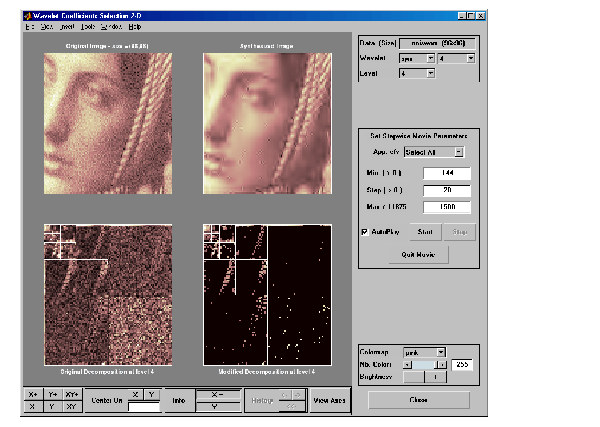The height and width of the screenshot is (427, 600).
Task: Click the Synthesized Image plot
Action: (267, 123)
